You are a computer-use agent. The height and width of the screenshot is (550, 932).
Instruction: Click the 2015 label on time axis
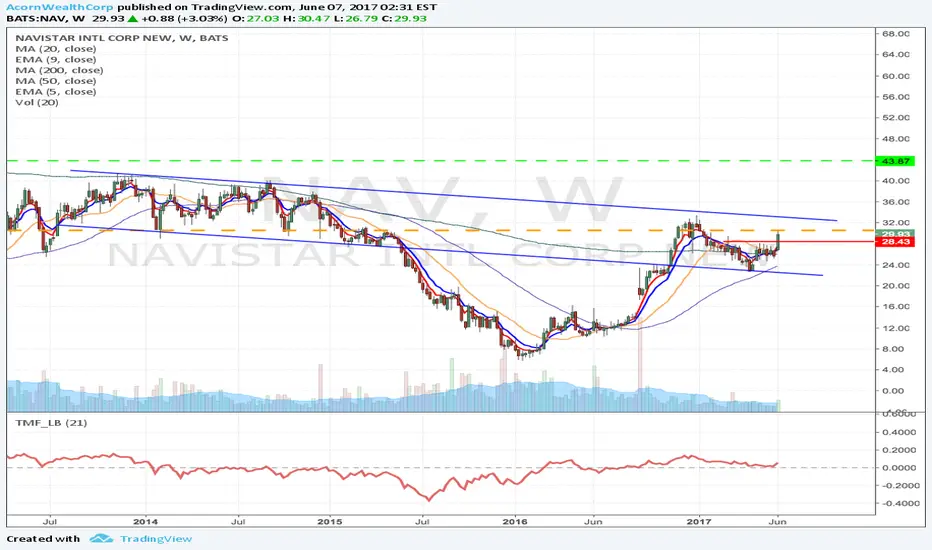pos(330,521)
